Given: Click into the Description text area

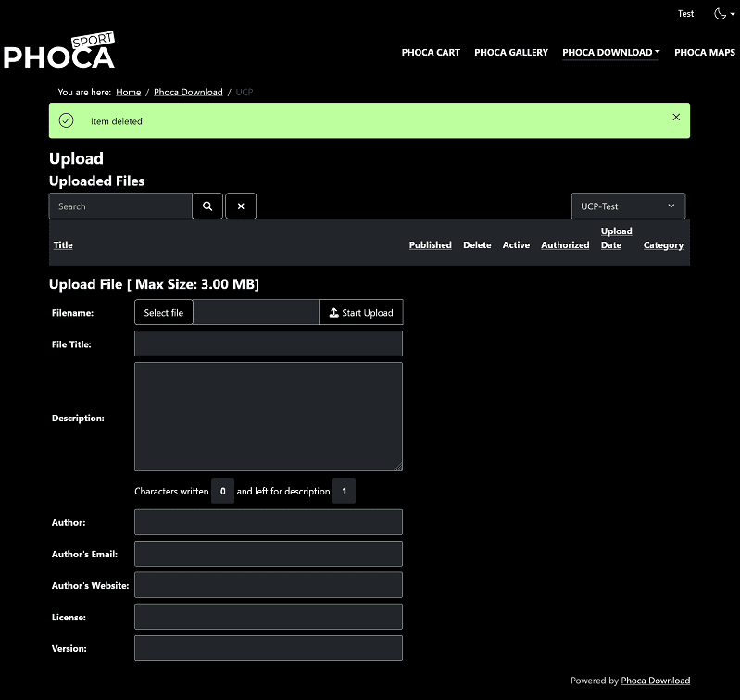Looking at the screenshot, I should tap(269, 417).
